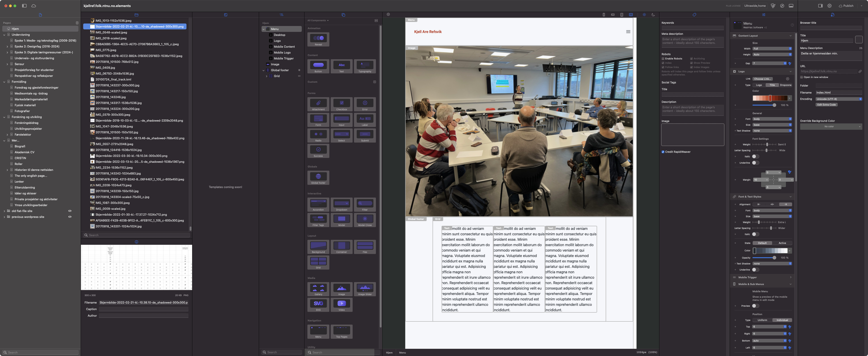Screen dimensions: 868x356
Task: Select the Title logo type segment
Action: [x=772, y=85]
